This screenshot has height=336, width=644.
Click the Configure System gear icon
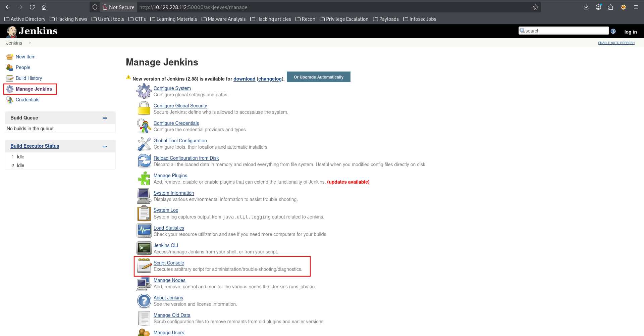click(x=144, y=91)
